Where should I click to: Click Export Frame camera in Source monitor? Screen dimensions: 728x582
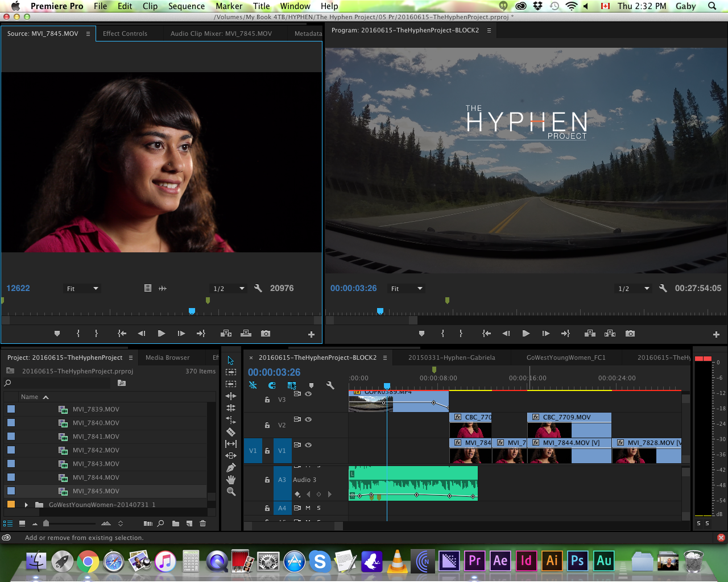tap(266, 334)
